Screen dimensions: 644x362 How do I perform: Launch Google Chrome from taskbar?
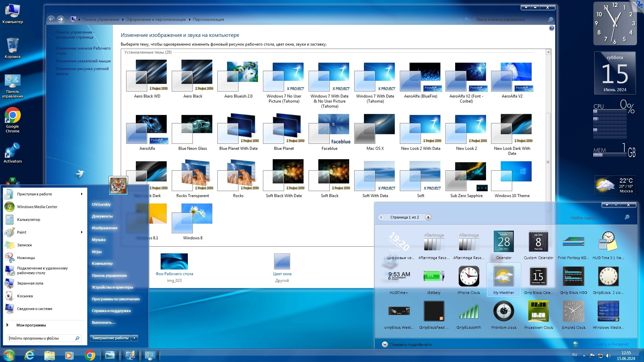tap(90, 355)
